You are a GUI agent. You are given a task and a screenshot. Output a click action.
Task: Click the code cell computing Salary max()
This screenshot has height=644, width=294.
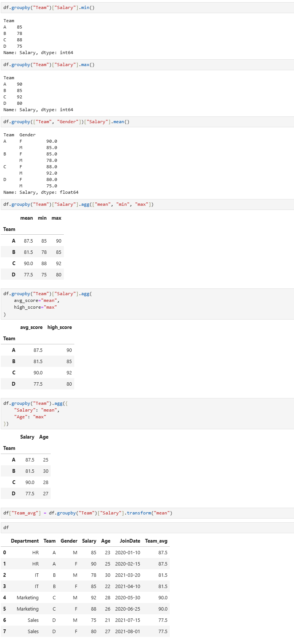(146, 65)
